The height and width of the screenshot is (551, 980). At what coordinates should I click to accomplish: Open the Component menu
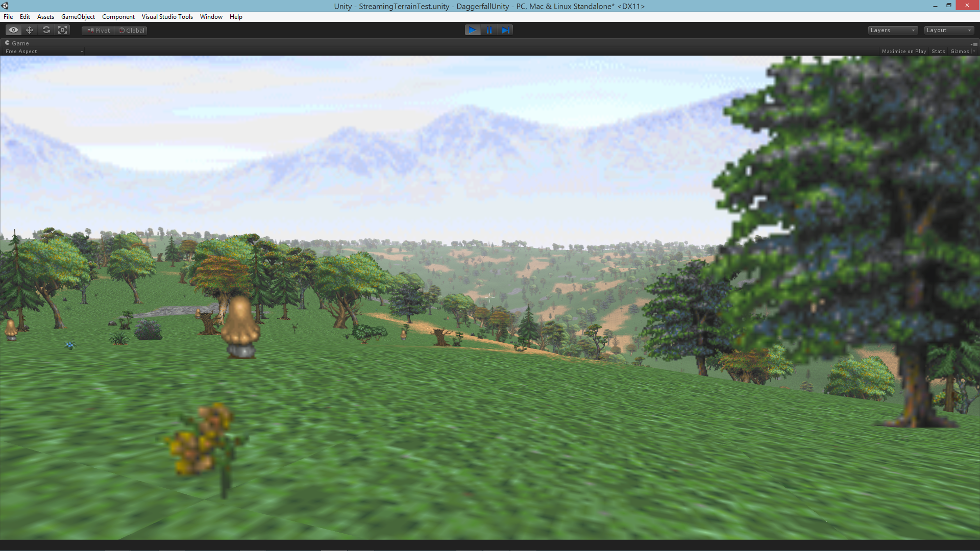(118, 16)
